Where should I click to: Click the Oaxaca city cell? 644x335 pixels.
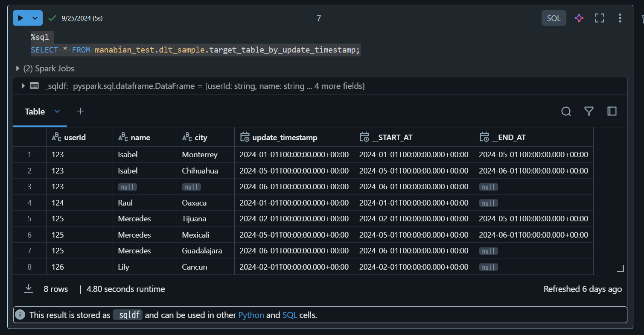[206, 203]
